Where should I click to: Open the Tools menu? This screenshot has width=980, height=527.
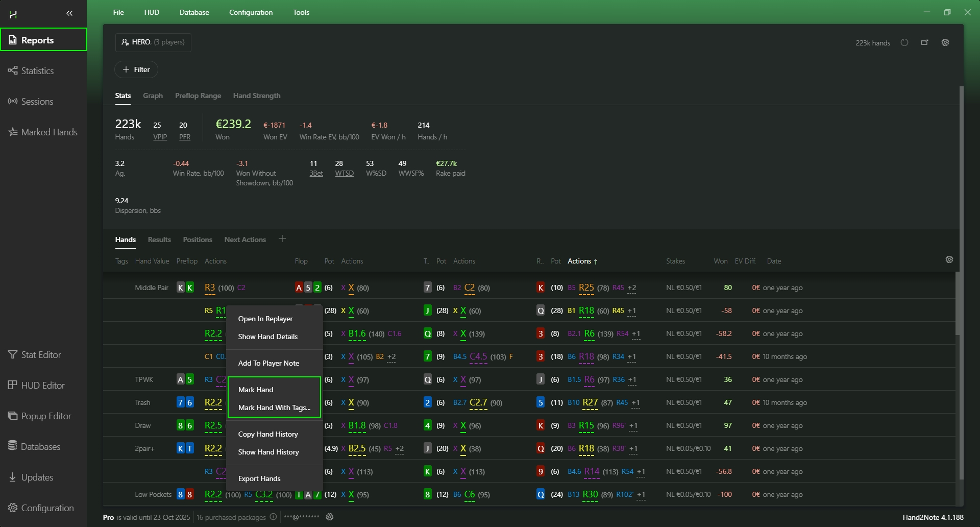pyautogui.click(x=301, y=12)
